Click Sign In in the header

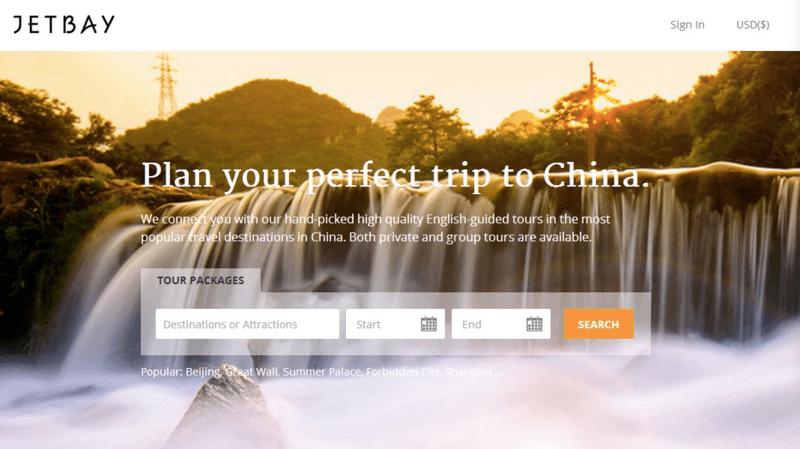[687, 24]
